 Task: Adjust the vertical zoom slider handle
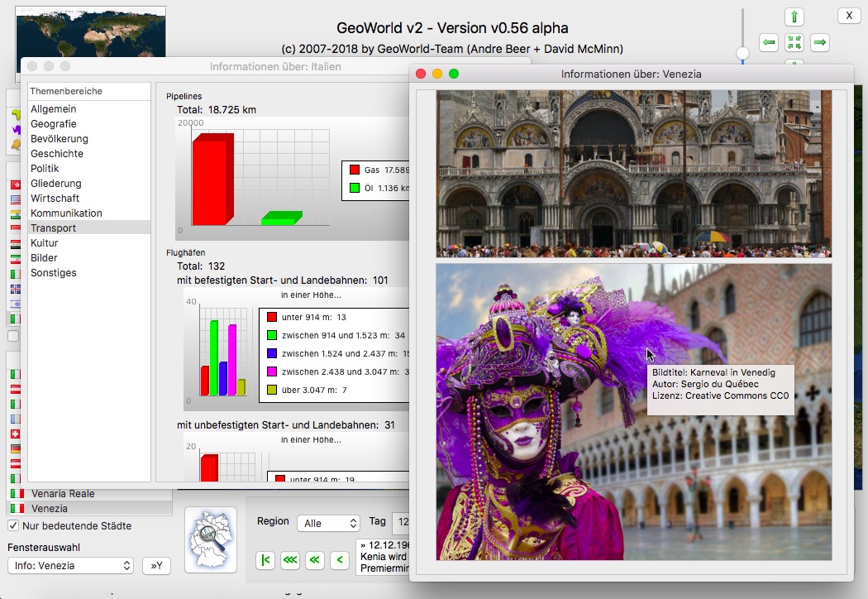[742, 54]
